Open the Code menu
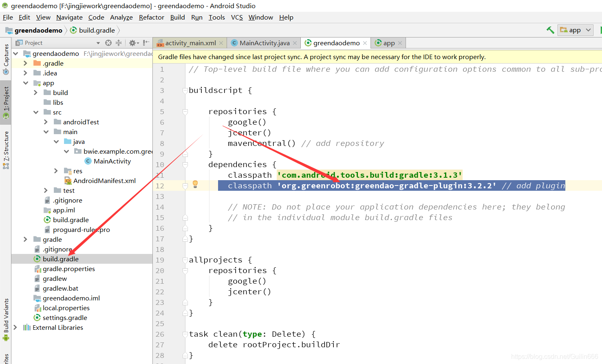 [x=96, y=17]
